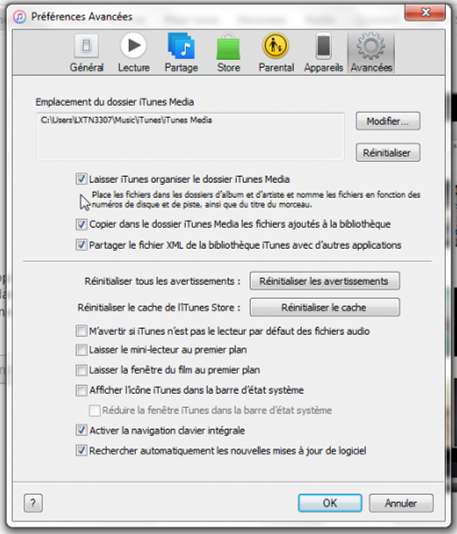Image resolution: width=457 pixels, height=534 pixels.
Task: Disable Activer la navigation clavier intégrale
Action: [81, 430]
